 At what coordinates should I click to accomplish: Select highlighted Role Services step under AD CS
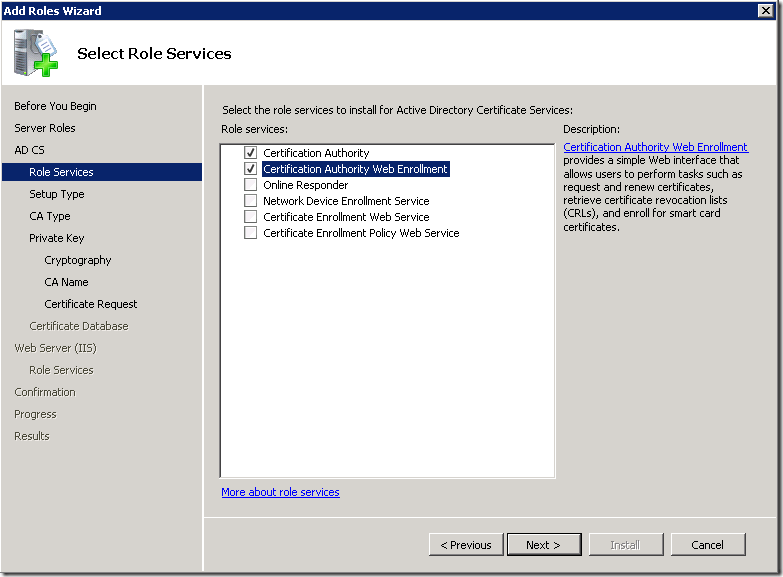tap(102, 172)
